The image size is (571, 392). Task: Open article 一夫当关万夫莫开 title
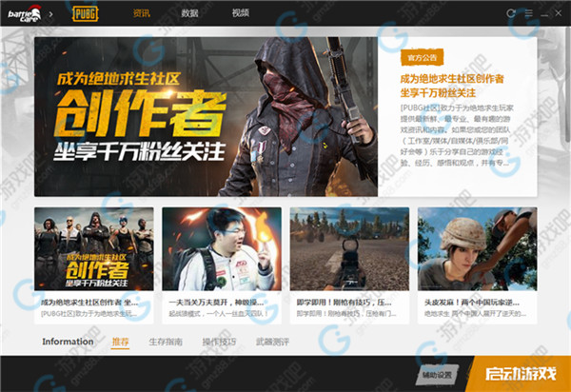216,303
